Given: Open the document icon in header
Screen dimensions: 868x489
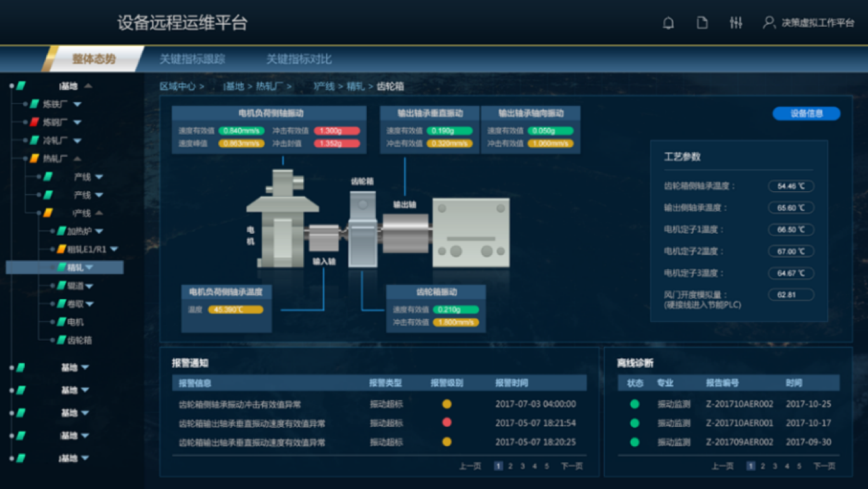Looking at the screenshot, I should point(702,23).
